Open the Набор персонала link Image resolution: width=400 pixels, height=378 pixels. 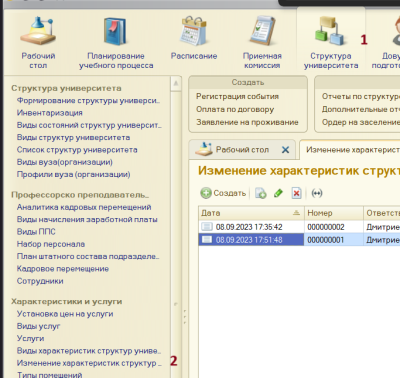pos(51,244)
